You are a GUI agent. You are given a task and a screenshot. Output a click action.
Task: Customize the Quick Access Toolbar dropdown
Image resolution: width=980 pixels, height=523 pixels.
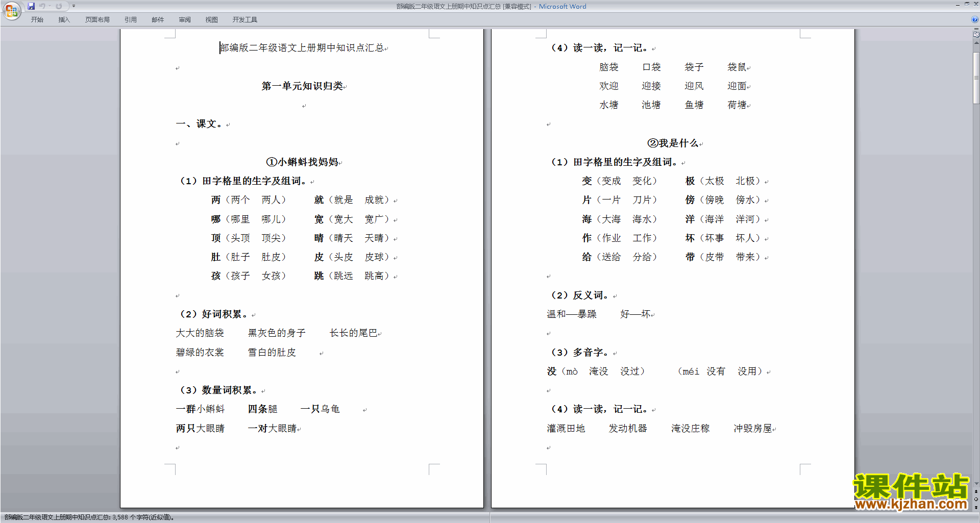73,6
